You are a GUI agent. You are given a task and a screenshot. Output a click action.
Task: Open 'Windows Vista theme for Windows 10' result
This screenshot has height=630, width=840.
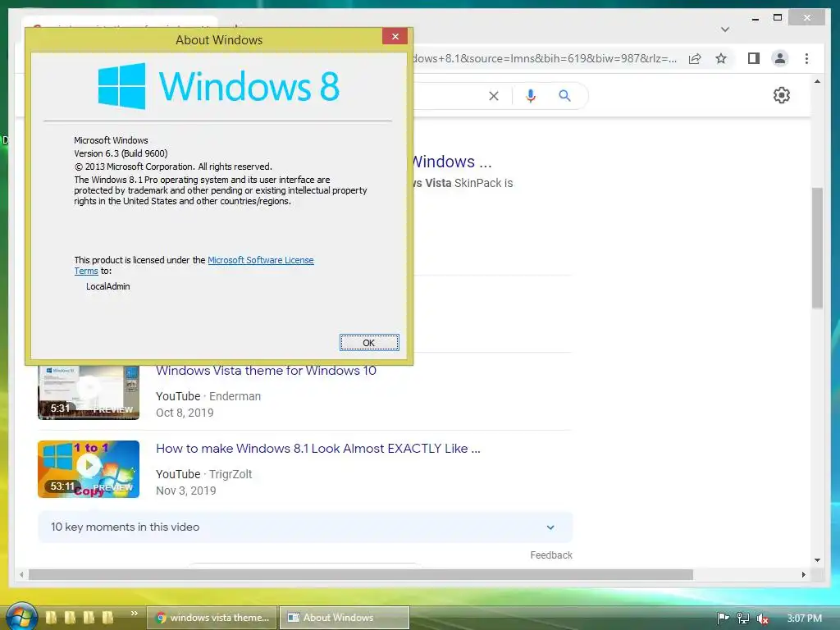click(x=267, y=371)
